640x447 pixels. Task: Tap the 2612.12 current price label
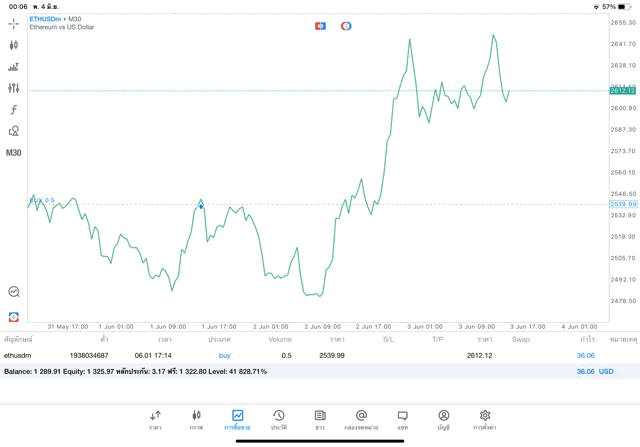[623, 91]
